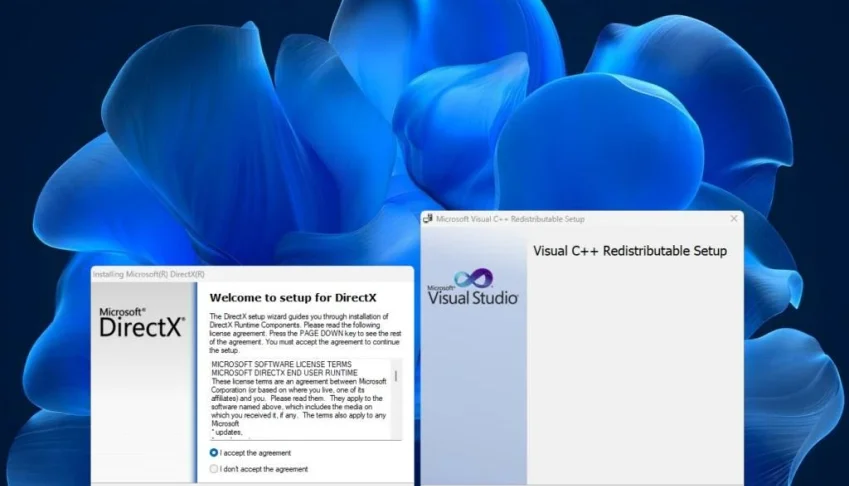This screenshot has height=486, width=849.
Task: Click 'MICROSOFT DIRECTX END USER RUNTIME' line
Action: (x=285, y=373)
